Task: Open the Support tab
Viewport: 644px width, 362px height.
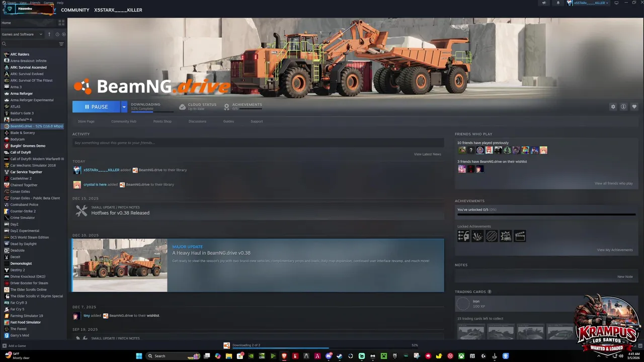Action: click(x=257, y=121)
